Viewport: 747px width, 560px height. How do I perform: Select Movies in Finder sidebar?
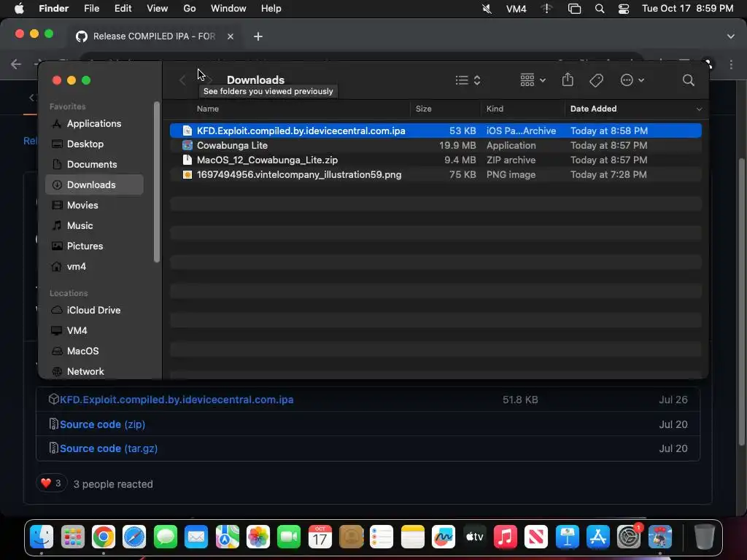pos(94,205)
